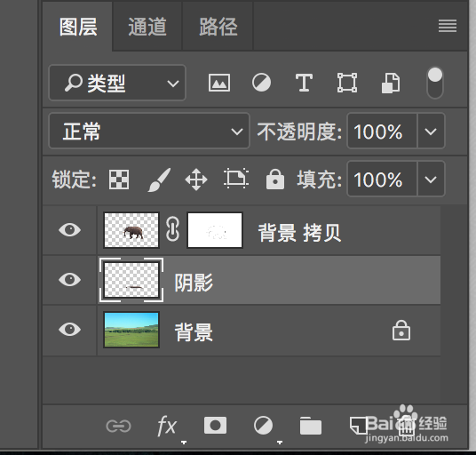Filter for pixel layers icon

219,83
